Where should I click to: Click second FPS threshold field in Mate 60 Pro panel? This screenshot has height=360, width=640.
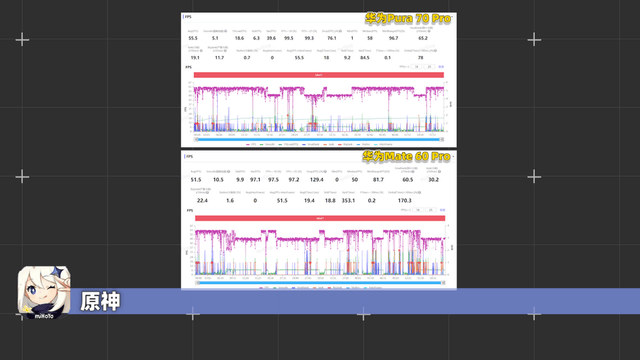click(431, 210)
